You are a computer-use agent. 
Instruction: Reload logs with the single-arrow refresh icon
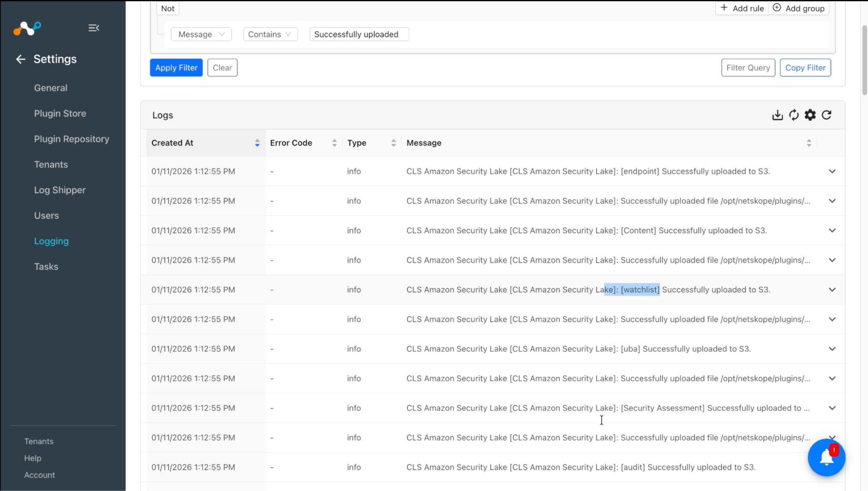(x=826, y=115)
